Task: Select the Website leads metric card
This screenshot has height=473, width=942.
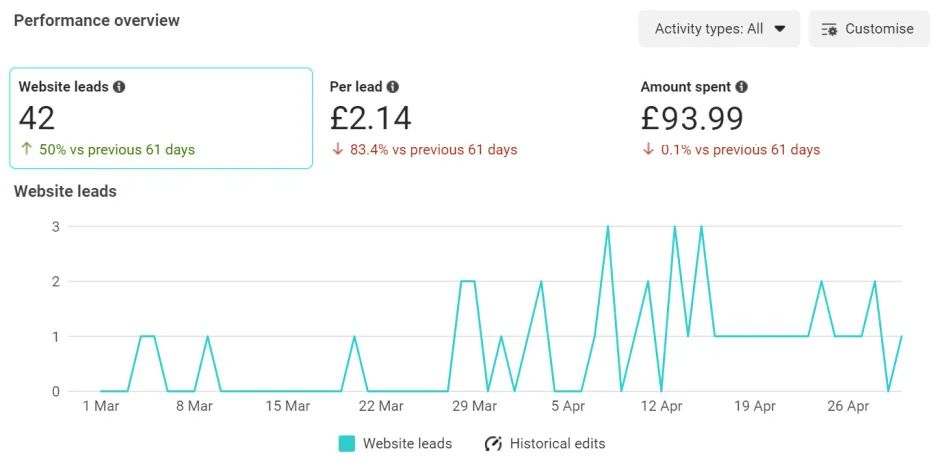Action: (x=160, y=118)
